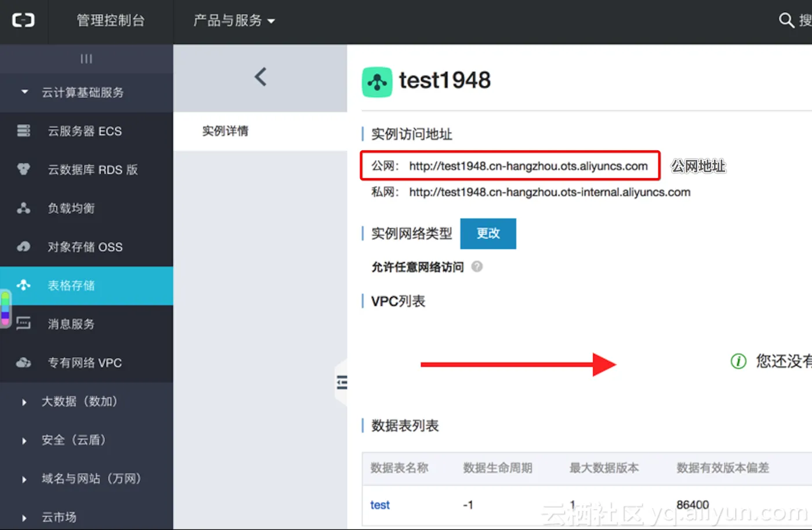The height and width of the screenshot is (530, 812).
Task: Select 对象存储 OSS menu item
Action: 85,247
